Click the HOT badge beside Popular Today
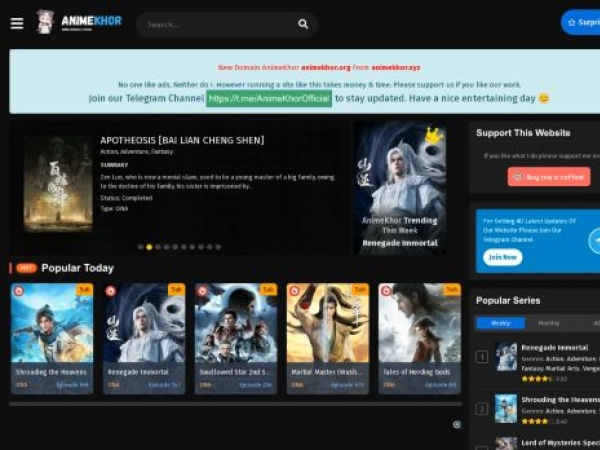This screenshot has height=450, width=600. click(x=26, y=268)
